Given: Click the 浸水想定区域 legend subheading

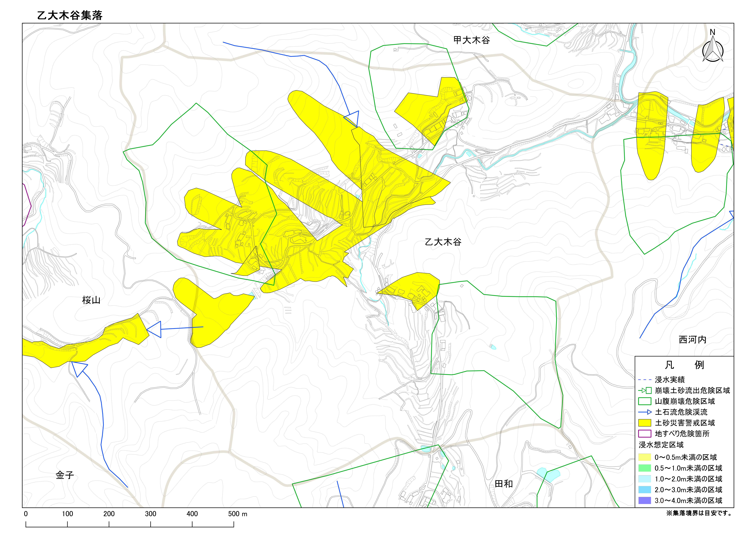Looking at the screenshot, I should click(661, 445).
